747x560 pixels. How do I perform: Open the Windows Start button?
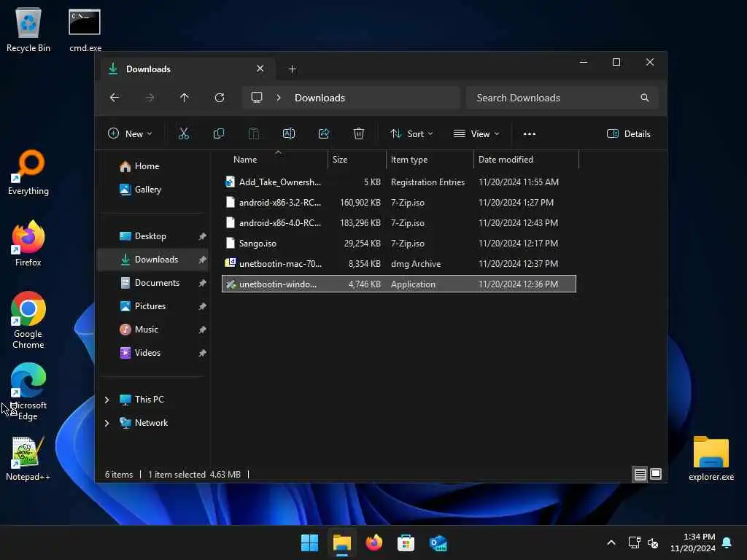pyautogui.click(x=309, y=542)
